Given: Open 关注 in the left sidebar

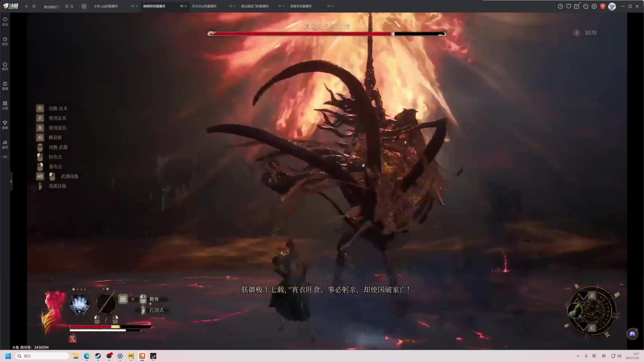Looking at the screenshot, I should [5, 22].
